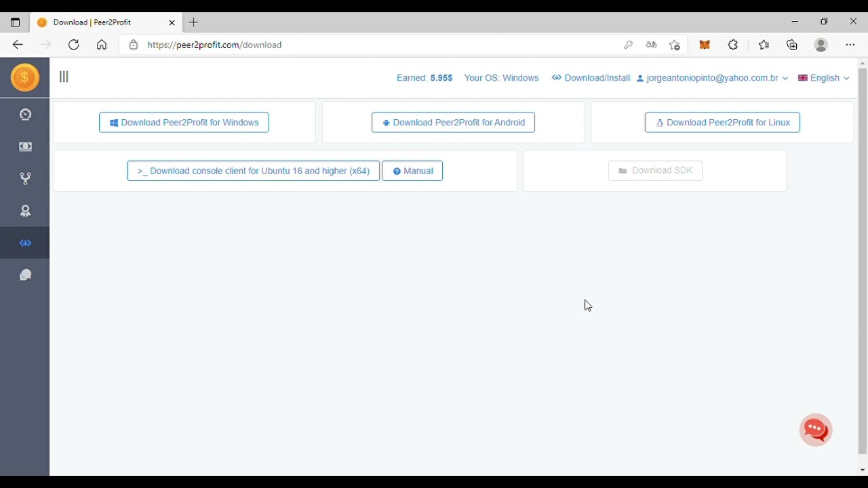Download Peer2Profit for Linux
The height and width of the screenshot is (488, 868).
click(722, 123)
